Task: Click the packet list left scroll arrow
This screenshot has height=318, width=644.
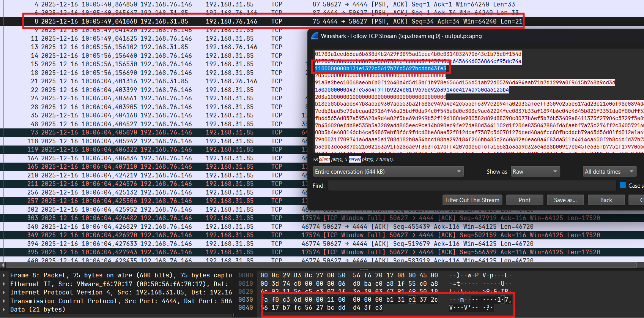Action: pos(3,265)
